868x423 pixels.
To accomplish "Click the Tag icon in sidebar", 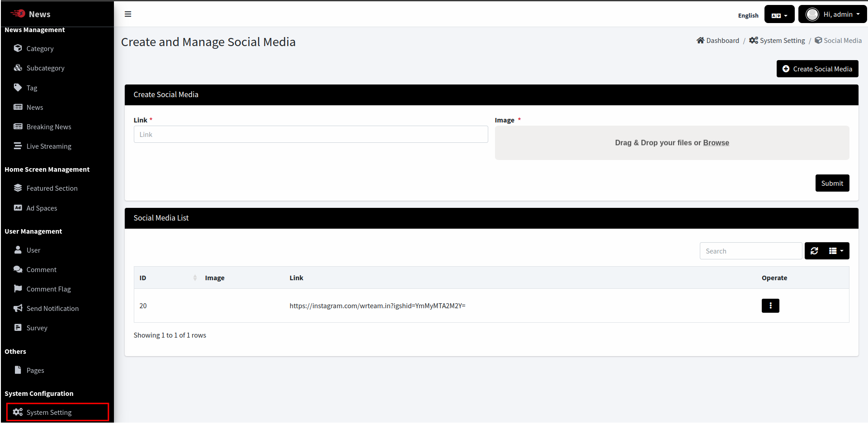I will (x=18, y=88).
